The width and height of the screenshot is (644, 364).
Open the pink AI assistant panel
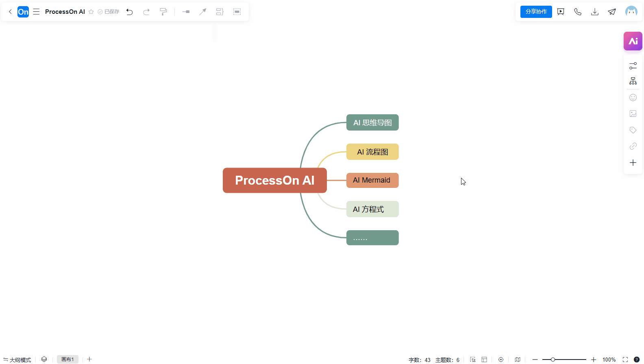tap(633, 41)
